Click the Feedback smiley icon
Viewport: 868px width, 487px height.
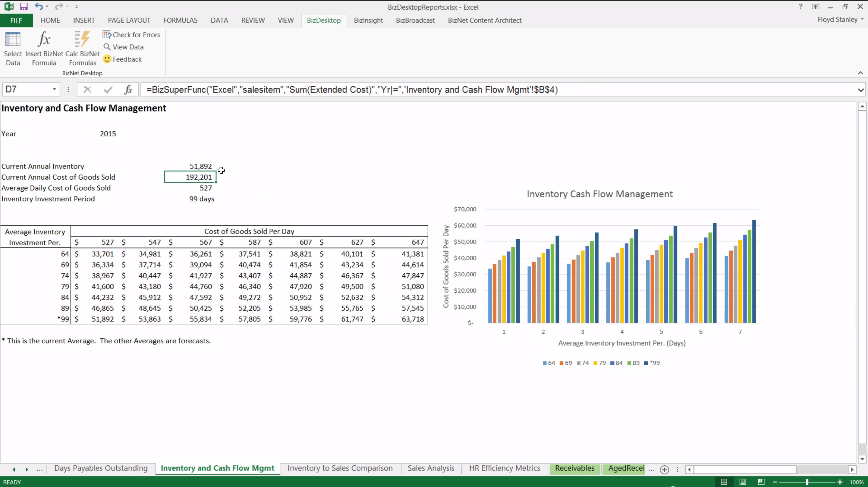pyautogui.click(x=107, y=59)
